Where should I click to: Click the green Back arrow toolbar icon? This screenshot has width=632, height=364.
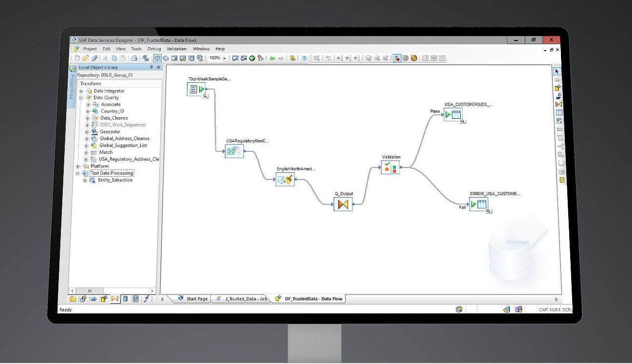coord(272,58)
